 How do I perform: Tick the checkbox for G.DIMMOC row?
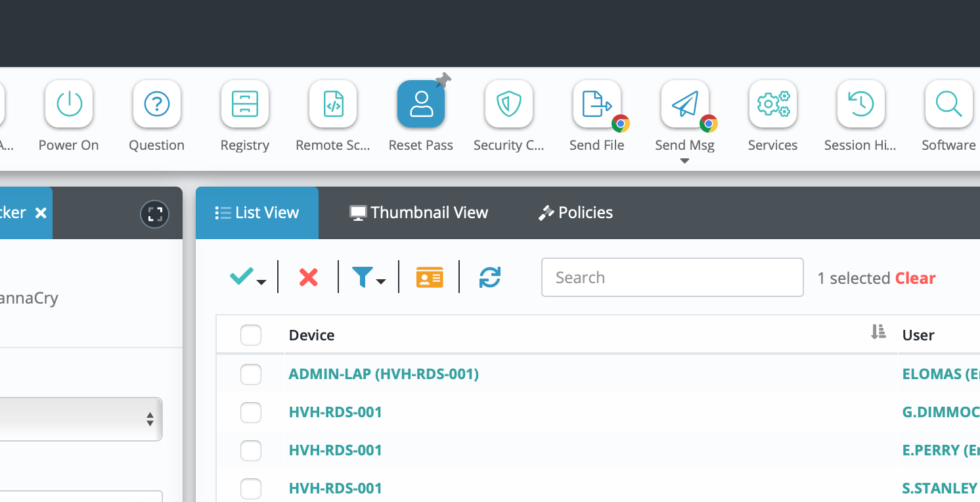coord(251,413)
